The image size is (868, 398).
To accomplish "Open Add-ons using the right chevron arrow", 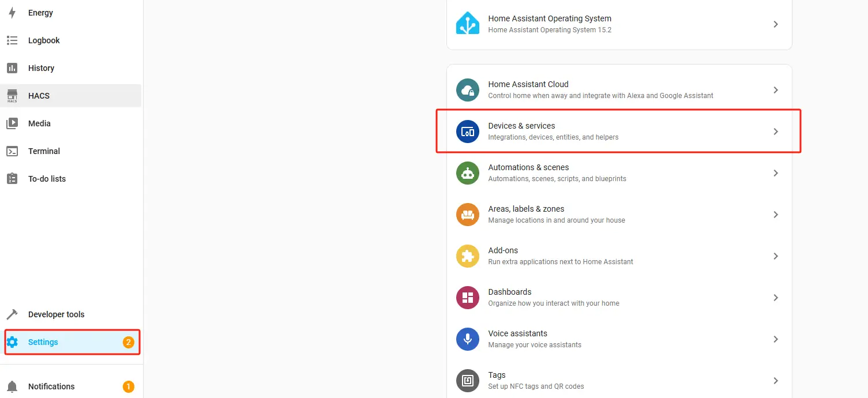I will click(x=776, y=256).
